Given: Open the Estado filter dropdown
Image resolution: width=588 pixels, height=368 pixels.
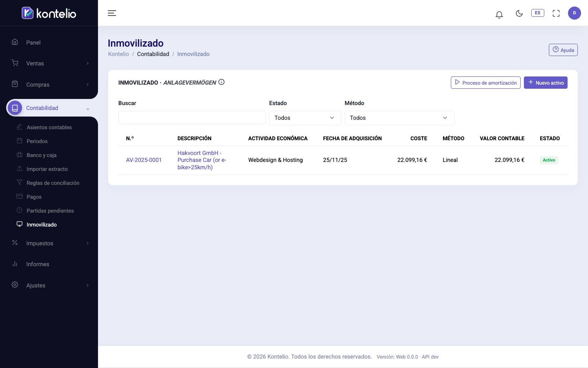Looking at the screenshot, I should 305,118.
